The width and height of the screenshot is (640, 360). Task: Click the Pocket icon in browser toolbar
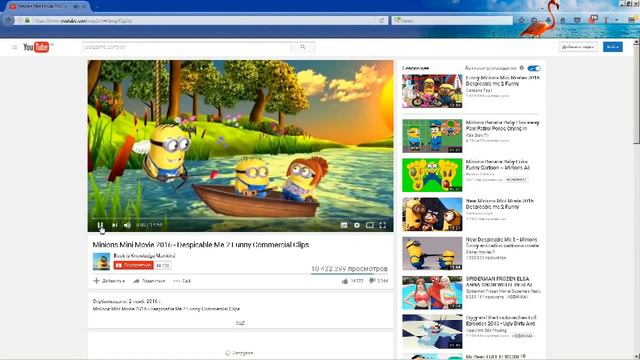tap(577, 20)
